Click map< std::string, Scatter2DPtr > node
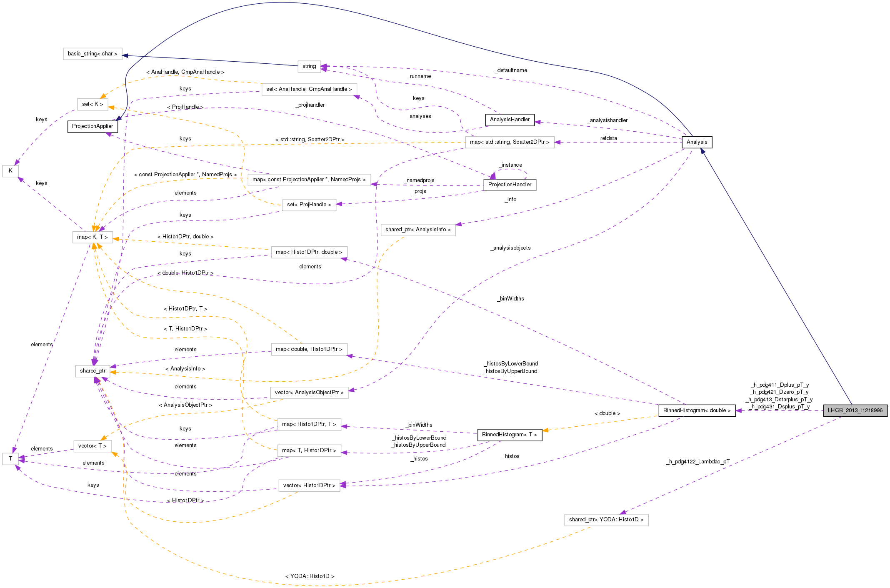Image resolution: width=890 pixels, height=588 pixels. point(510,142)
